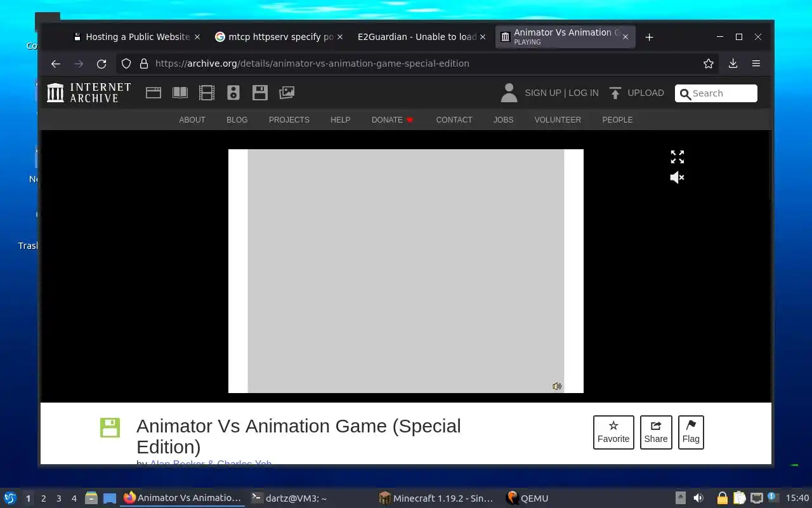
Task: Open the DONATE link with heart
Action: click(393, 120)
